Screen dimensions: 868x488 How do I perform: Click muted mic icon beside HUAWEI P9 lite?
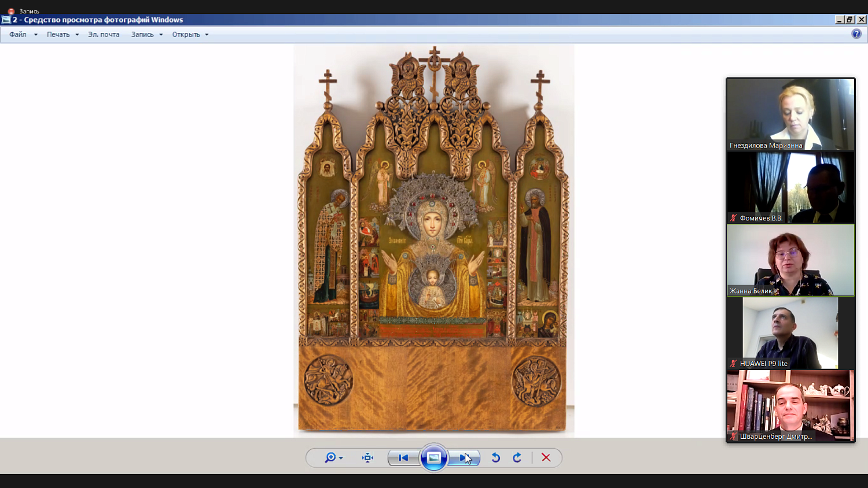(733, 364)
